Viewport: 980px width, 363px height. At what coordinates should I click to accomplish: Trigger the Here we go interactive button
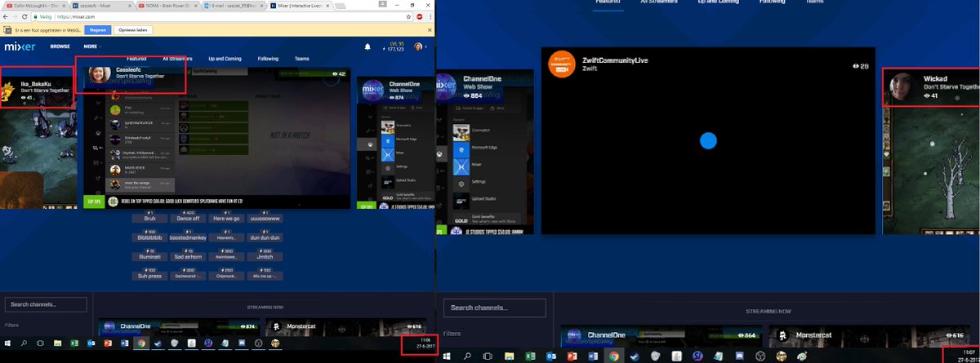point(225,217)
